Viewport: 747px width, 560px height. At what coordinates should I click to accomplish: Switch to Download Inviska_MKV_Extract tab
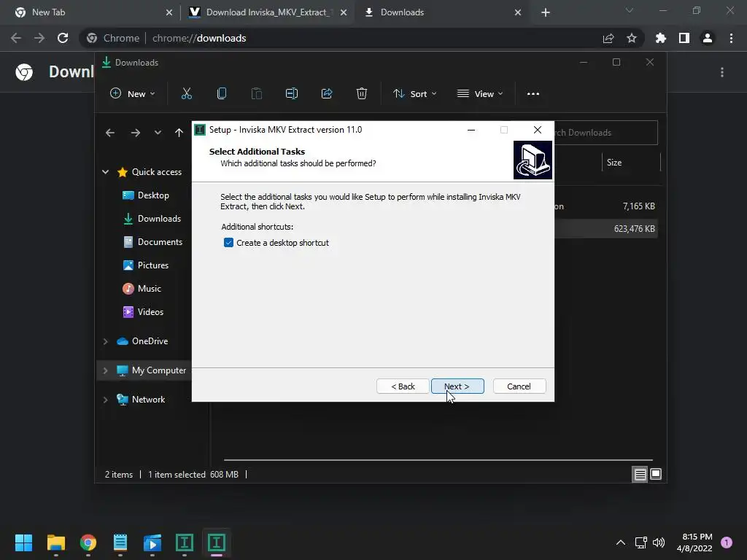point(267,12)
